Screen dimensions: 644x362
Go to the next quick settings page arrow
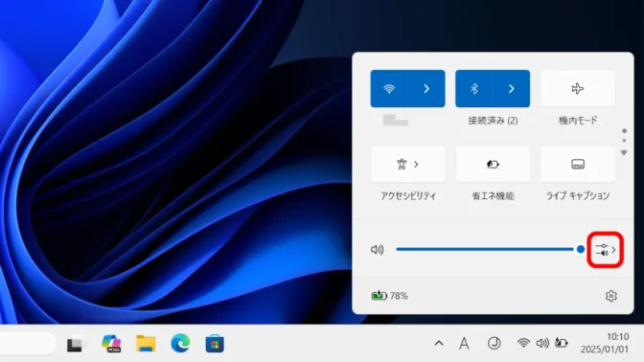click(x=624, y=152)
